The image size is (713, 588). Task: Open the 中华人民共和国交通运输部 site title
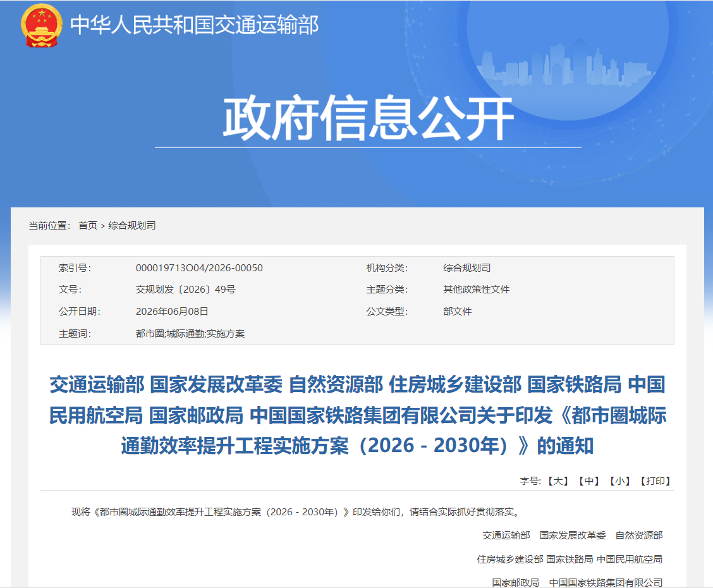[x=194, y=25]
